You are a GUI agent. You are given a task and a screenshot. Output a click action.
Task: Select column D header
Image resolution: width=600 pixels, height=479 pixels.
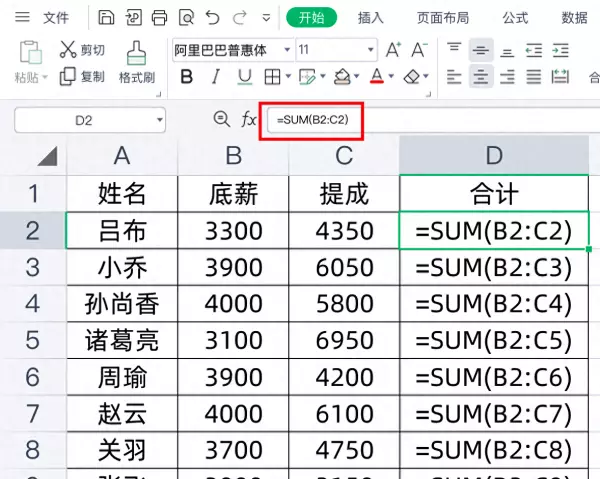click(x=494, y=155)
